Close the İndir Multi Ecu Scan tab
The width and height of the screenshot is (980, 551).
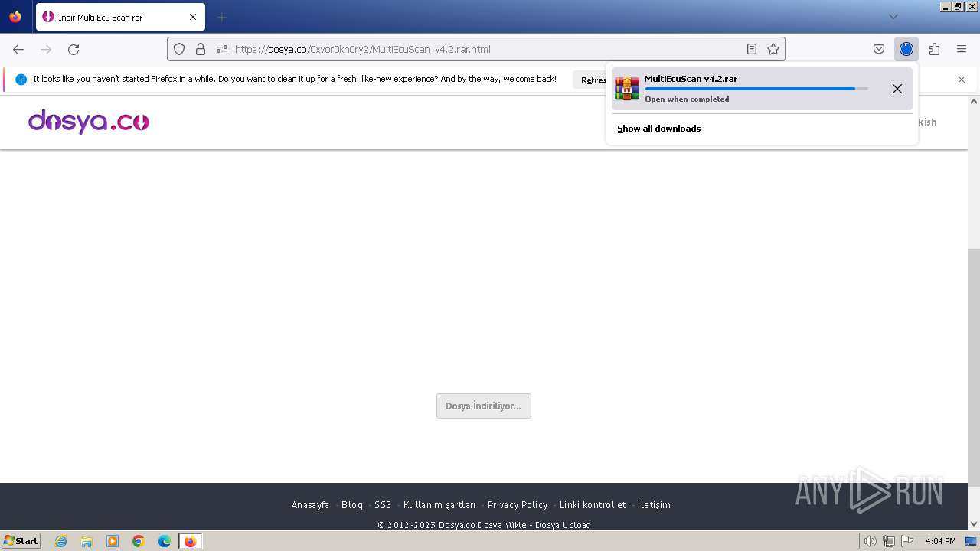193,17
